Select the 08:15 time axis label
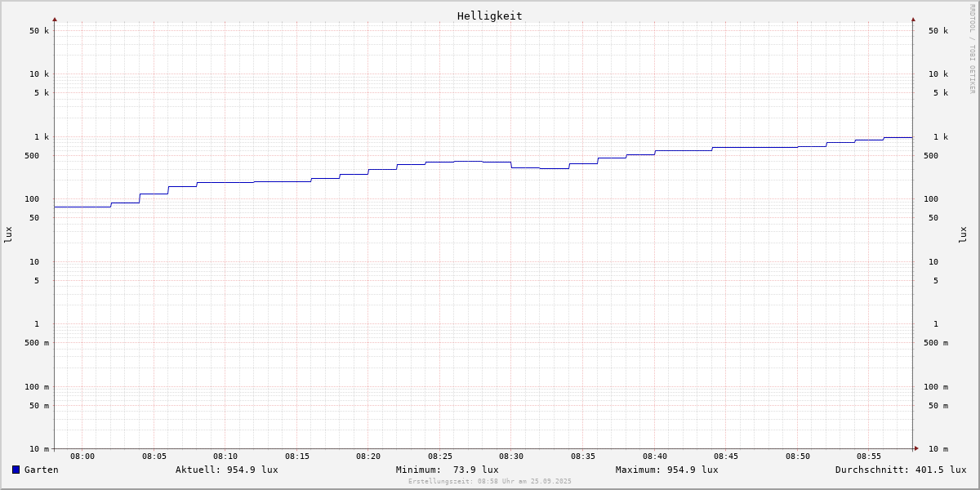 point(297,457)
